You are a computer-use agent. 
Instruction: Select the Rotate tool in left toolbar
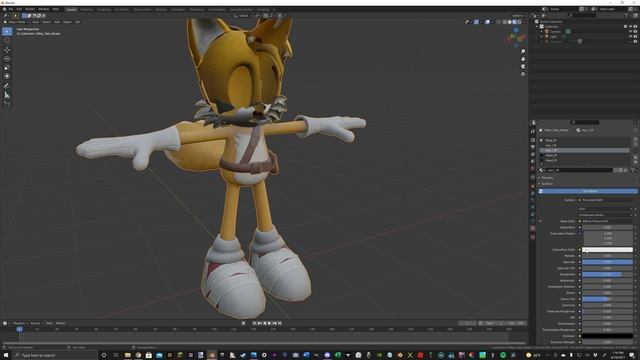coord(7,59)
